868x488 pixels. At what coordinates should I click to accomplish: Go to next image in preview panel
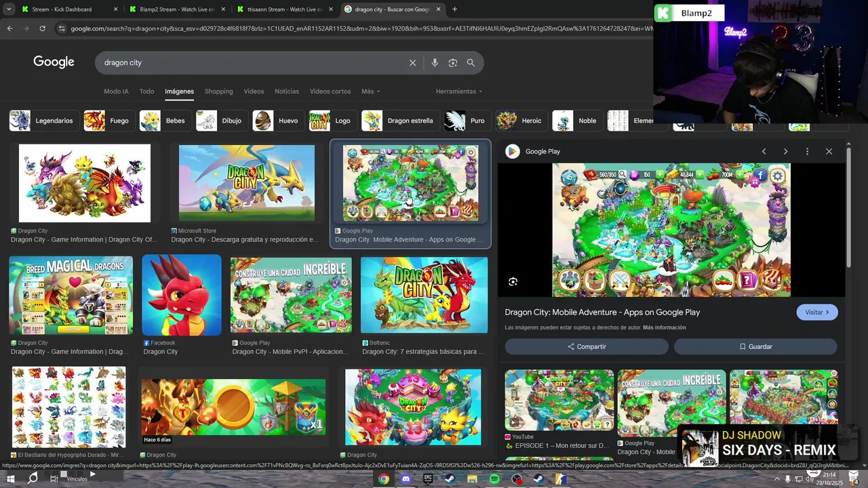click(785, 151)
